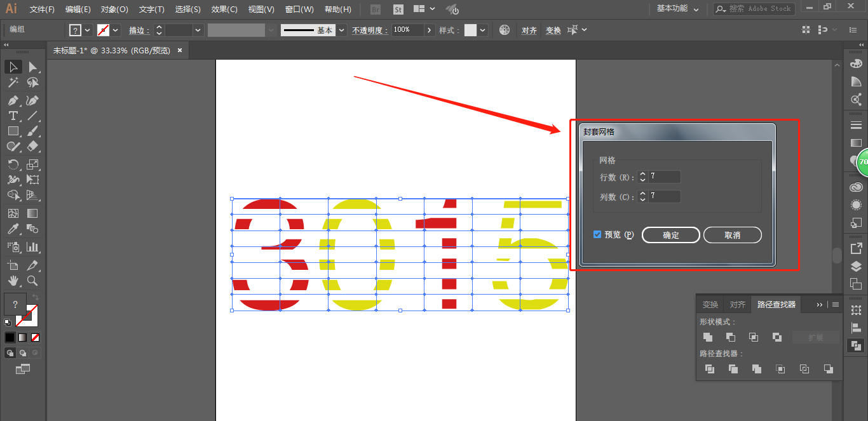Set paint mode to Color

pyautogui.click(x=10, y=337)
